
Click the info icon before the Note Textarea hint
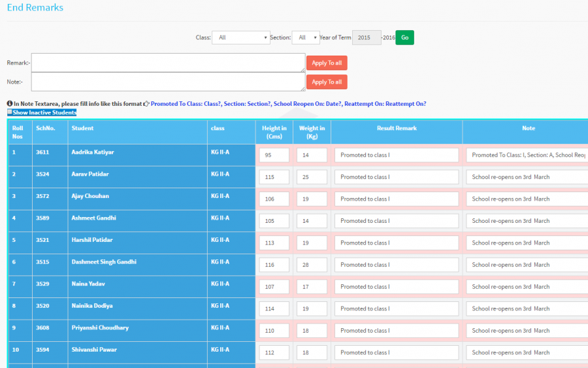10,104
